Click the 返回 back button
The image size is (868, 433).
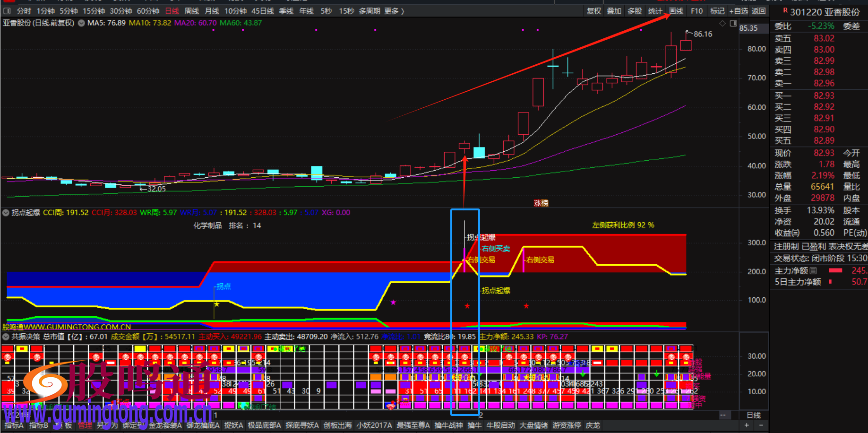point(759,11)
